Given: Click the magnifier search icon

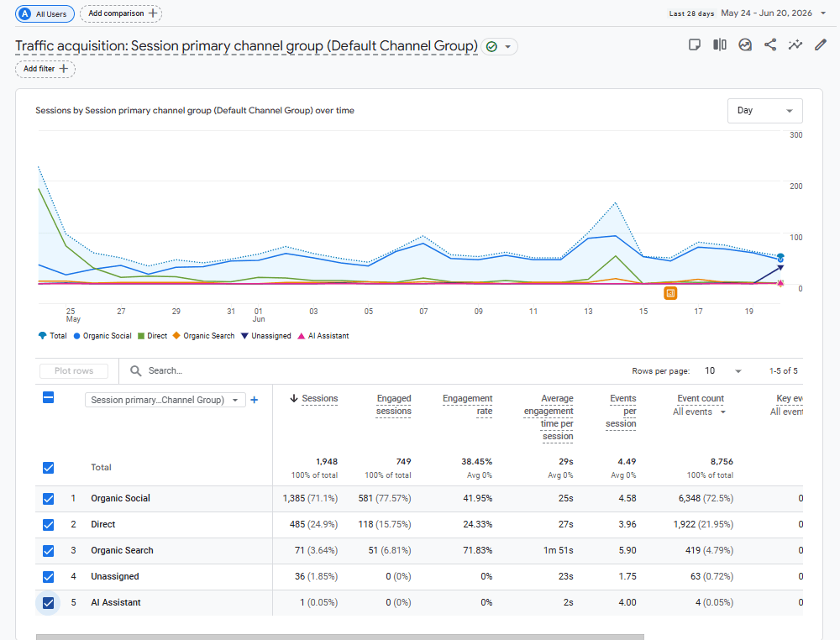Looking at the screenshot, I should tap(136, 370).
